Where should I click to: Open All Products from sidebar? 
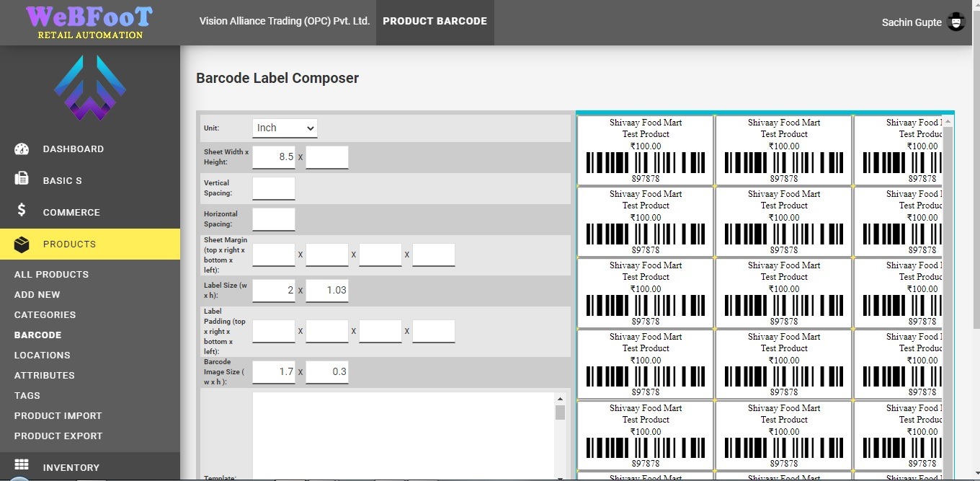[51, 275]
